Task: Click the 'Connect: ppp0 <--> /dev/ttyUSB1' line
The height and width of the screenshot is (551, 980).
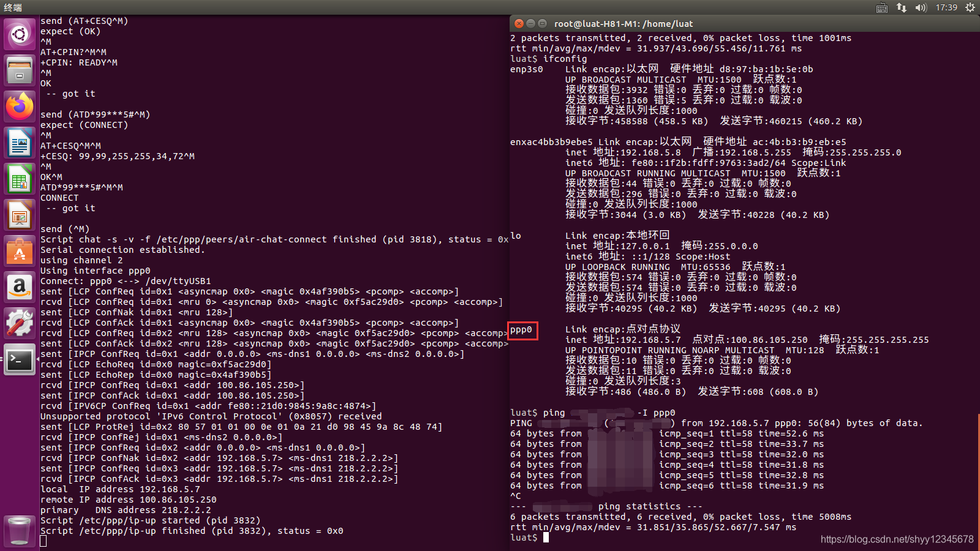Action: click(126, 281)
